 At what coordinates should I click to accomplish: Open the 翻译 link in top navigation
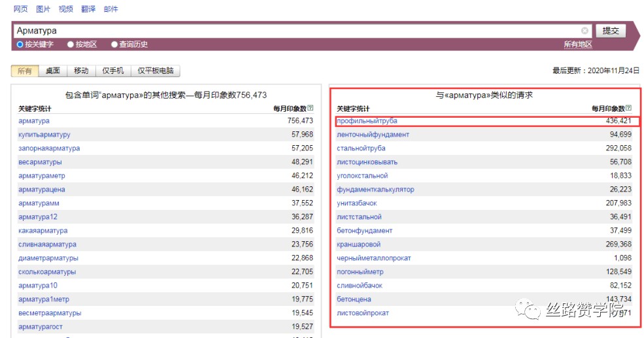tap(88, 9)
